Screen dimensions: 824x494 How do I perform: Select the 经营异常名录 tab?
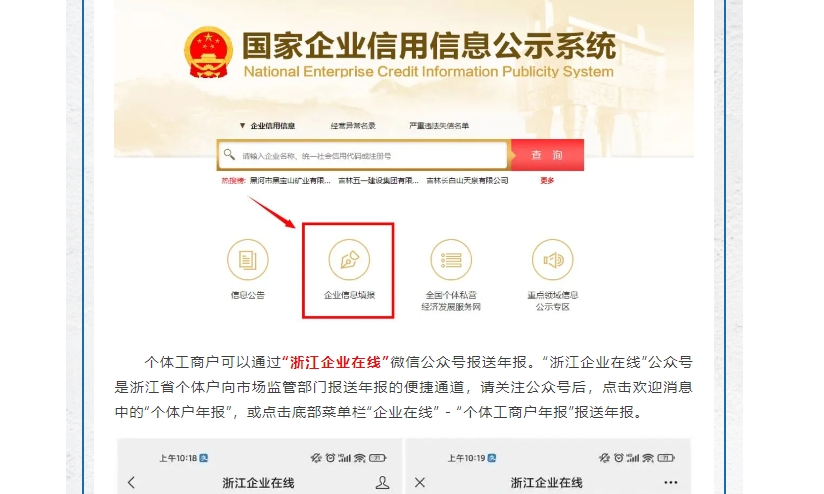pyautogui.click(x=353, y=126)
